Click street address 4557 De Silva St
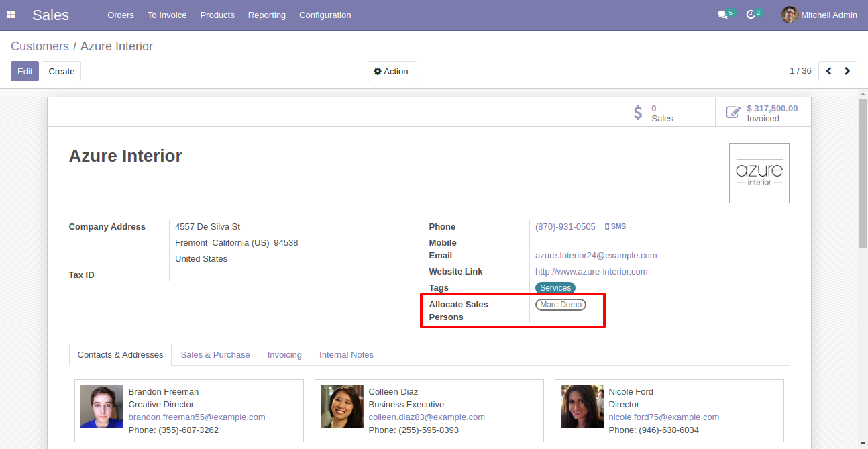 click(207, 227)
